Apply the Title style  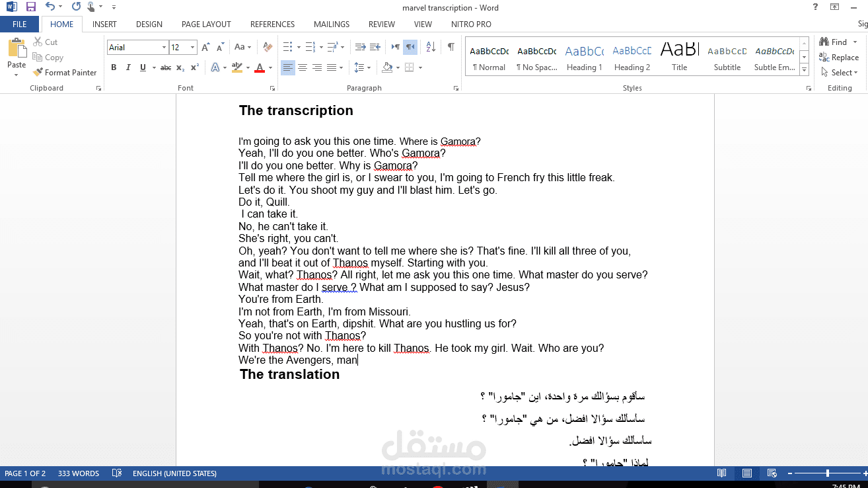pyautogui.click(x=680, y=57)
